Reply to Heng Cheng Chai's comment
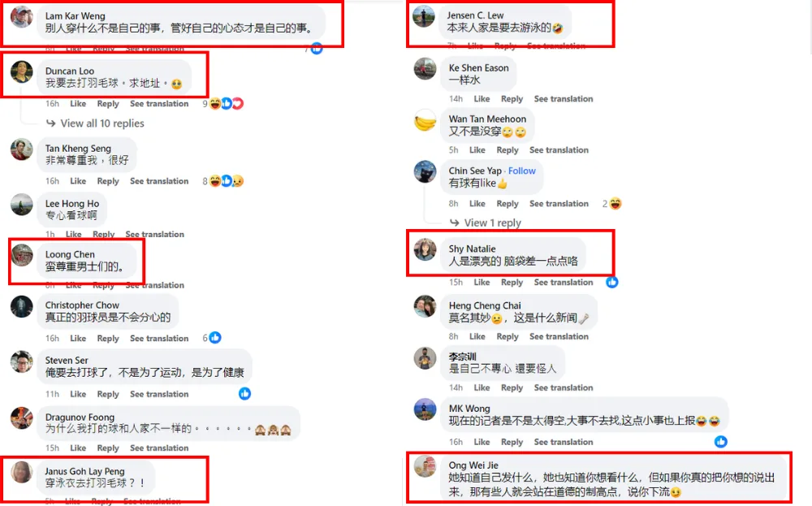The width and height of the screenshot is (812, 506). pos(507,336)
